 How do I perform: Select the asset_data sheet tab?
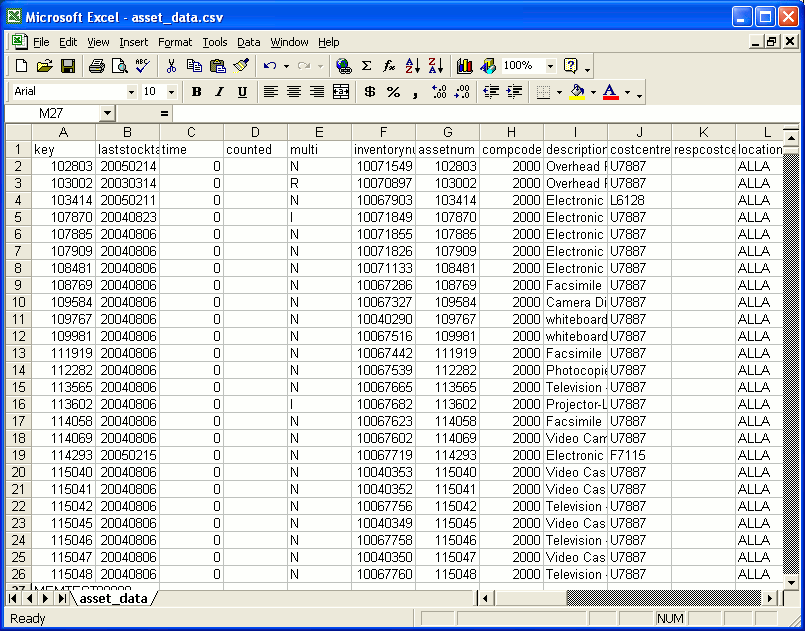(x=112, y=601)
